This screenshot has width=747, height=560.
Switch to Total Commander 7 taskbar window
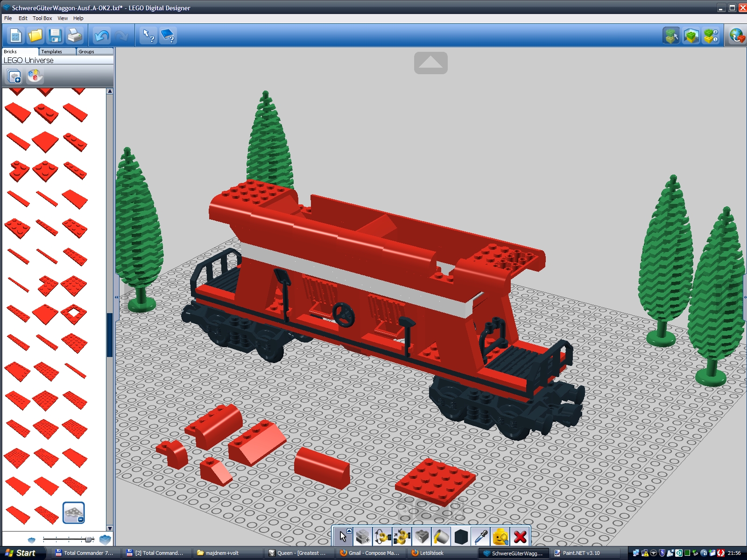pyautogui.click(x=85, y=553)
